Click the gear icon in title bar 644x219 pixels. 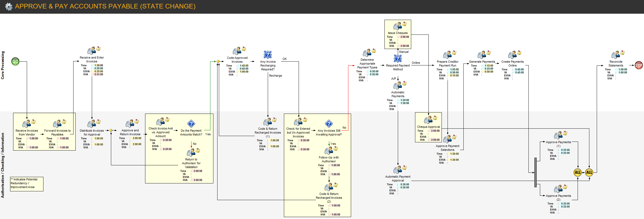[9, 7]
